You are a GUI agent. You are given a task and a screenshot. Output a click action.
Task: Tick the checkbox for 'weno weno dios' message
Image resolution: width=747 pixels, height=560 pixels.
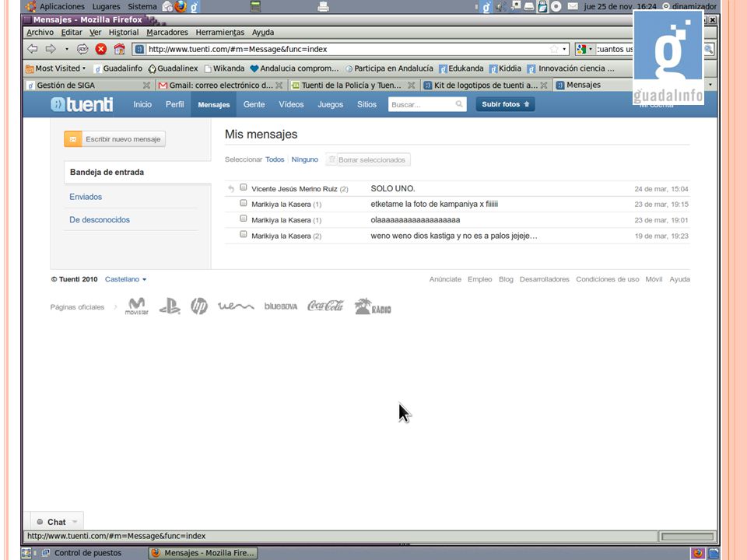click(x=244, y=234)
